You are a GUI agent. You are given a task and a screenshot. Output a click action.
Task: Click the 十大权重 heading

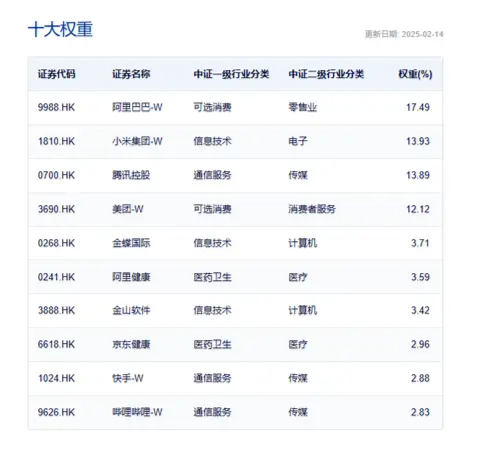[60, 29]
